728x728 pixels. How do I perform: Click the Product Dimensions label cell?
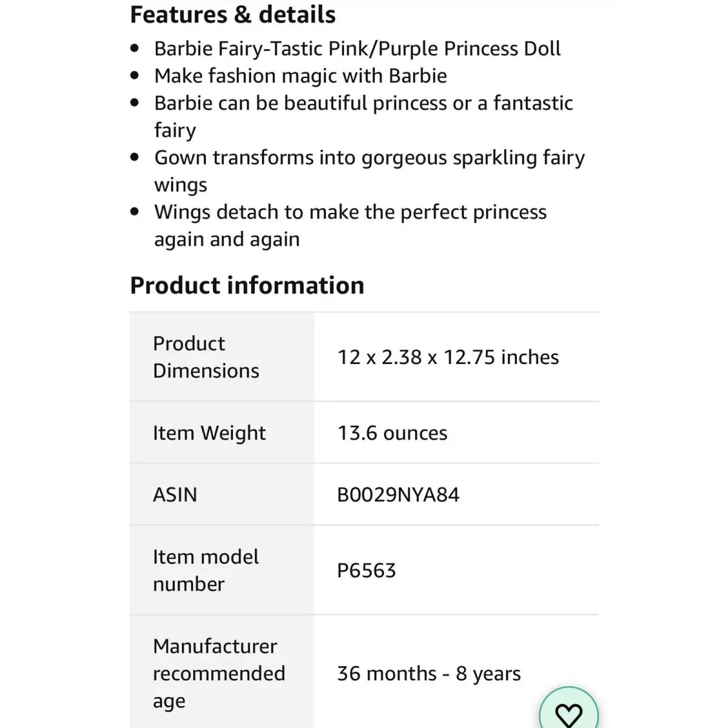[222, 357]
